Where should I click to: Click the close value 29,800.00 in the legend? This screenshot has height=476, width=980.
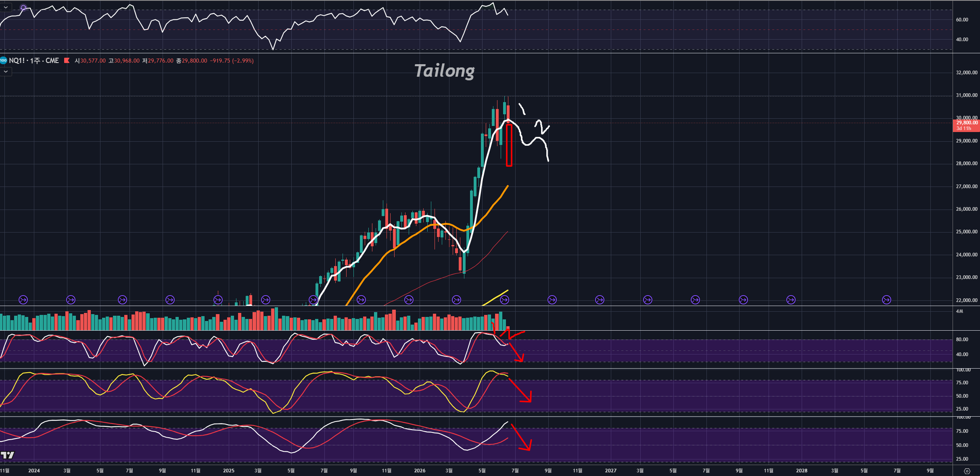194,61
